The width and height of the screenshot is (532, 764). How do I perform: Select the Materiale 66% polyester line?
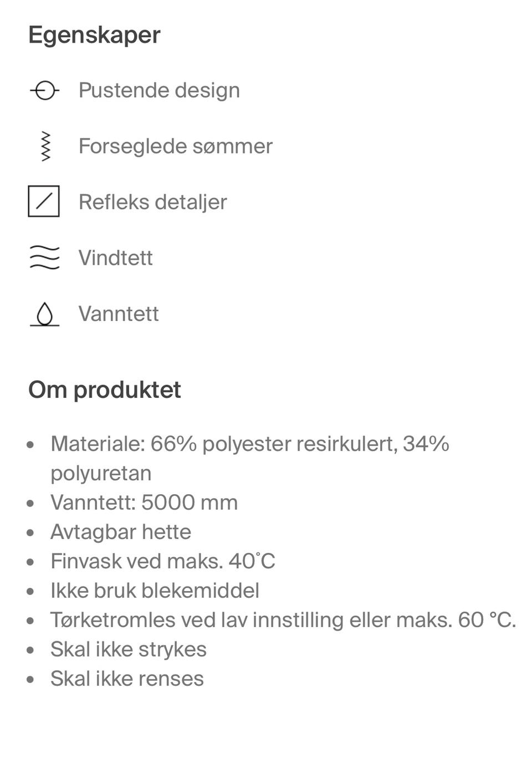click(250, 458)
